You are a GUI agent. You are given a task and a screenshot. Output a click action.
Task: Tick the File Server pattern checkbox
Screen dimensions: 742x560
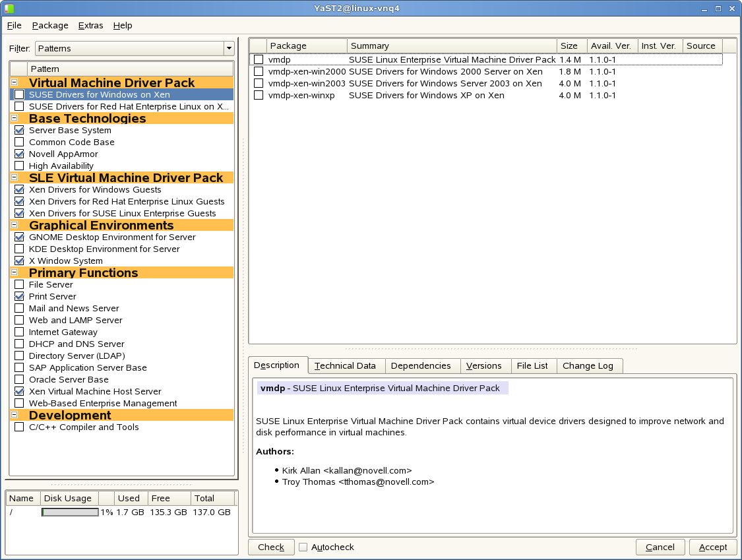(x=19, y=285)
